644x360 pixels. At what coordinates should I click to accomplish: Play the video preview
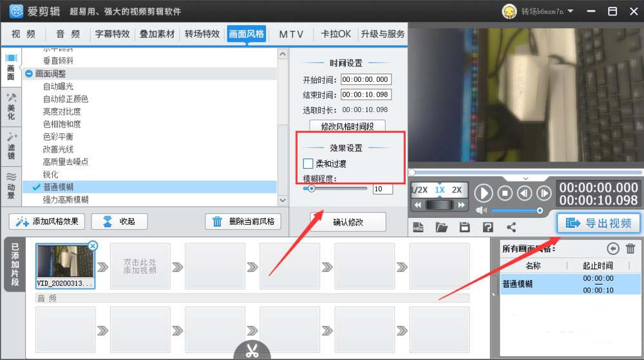(x=484, y=193)
